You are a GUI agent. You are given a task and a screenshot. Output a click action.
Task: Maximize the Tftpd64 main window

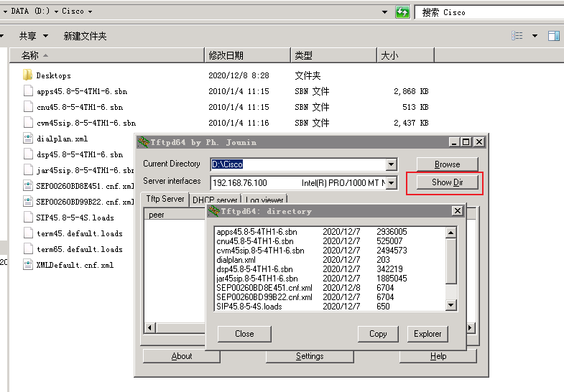coord(466,142)
